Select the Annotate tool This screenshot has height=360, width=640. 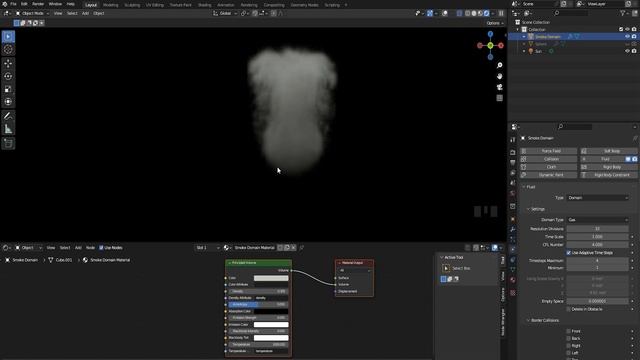point(8,116)
